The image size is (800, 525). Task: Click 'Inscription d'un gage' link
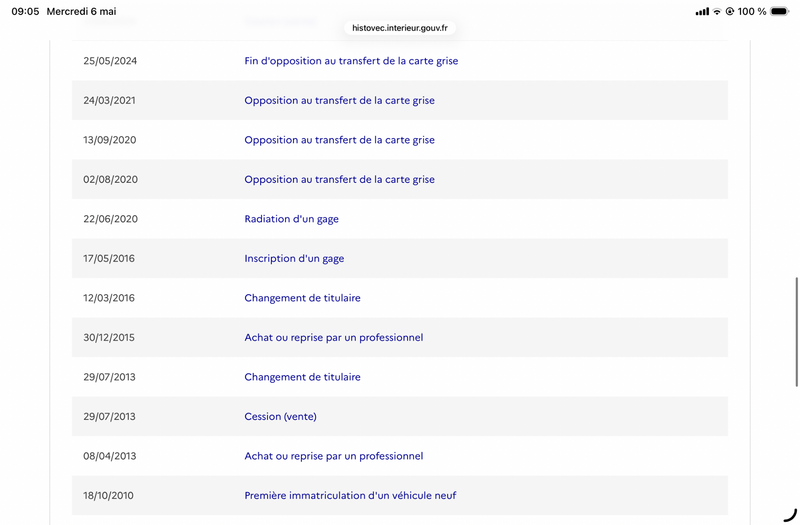(x=294, y=259)
